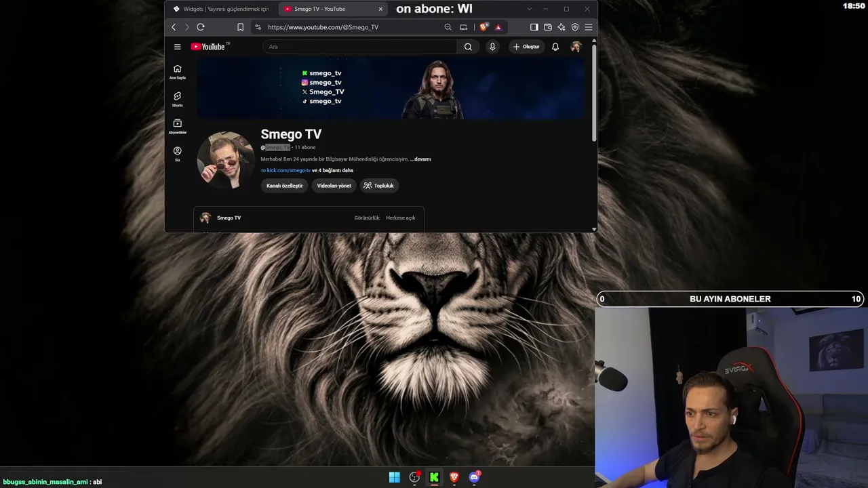Image resolution: width=868 pixels, height=488 pixels.
Task: Toggle the browser sidebar panel
Action: (534, 27)
